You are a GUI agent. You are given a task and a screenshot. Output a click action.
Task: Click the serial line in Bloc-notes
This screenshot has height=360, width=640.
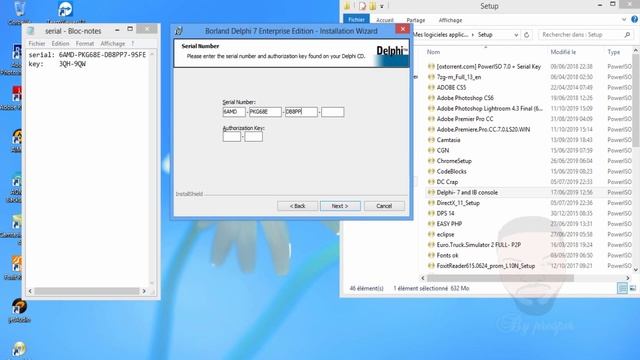click(x=87, y=55)
